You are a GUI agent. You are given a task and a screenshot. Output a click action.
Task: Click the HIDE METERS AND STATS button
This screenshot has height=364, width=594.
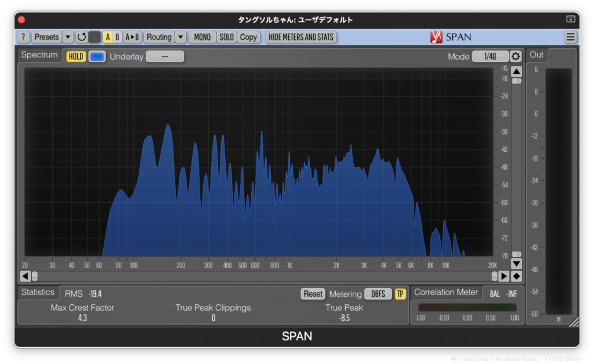tap(301, 37)
